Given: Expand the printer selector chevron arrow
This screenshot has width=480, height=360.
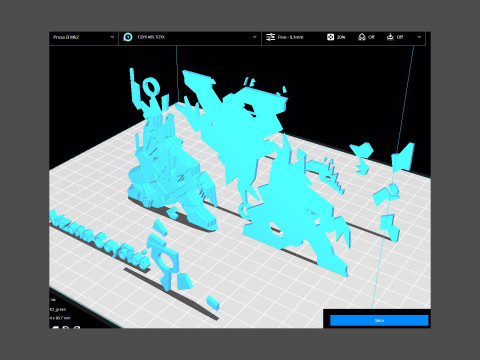Looking at the screenshot, I should (x=112, y=37).
